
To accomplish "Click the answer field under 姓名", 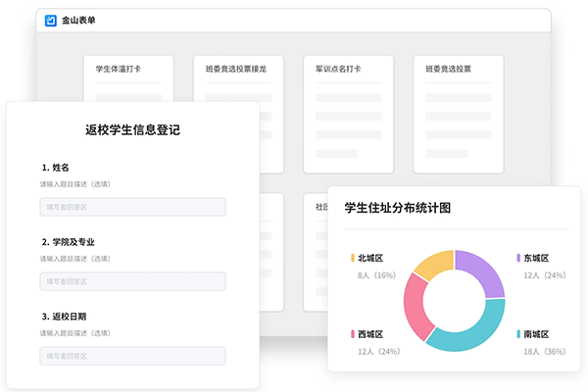I will [132, 207].
